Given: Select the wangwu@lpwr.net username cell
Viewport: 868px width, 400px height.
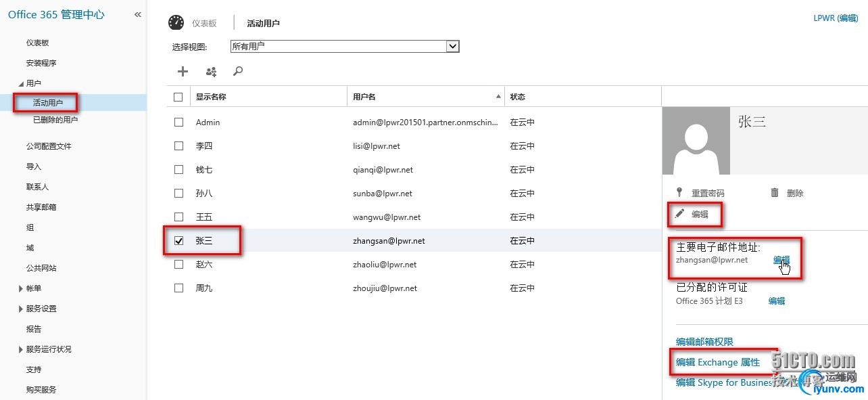Looking at the screenshot, I should tap(387, 217).
